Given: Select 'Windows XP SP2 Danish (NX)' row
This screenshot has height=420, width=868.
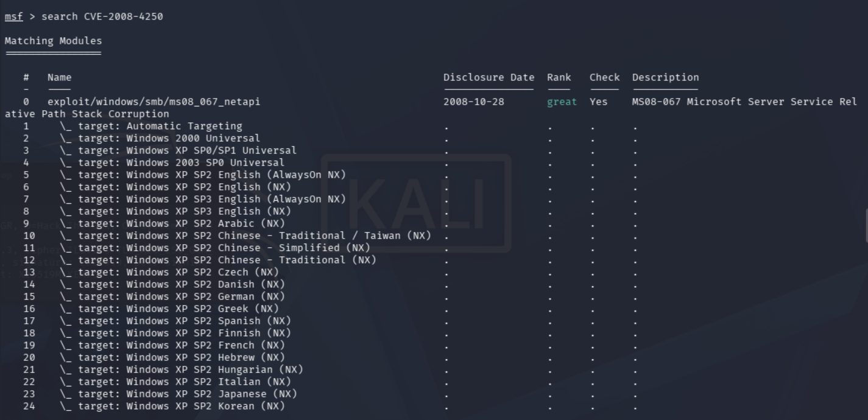Looking at the screenshot, I should tap(172, 284).
